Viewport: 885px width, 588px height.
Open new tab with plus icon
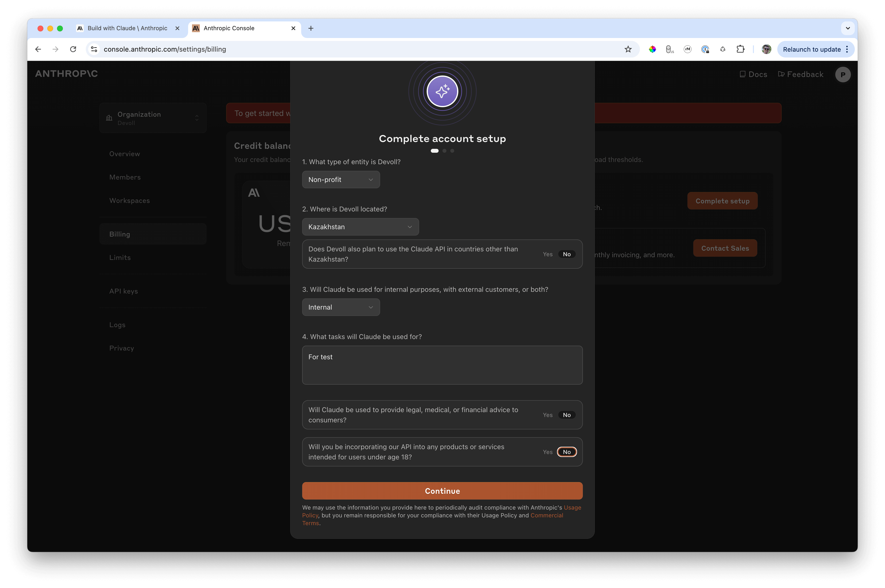pyautogui.click(x=311, y=28)
